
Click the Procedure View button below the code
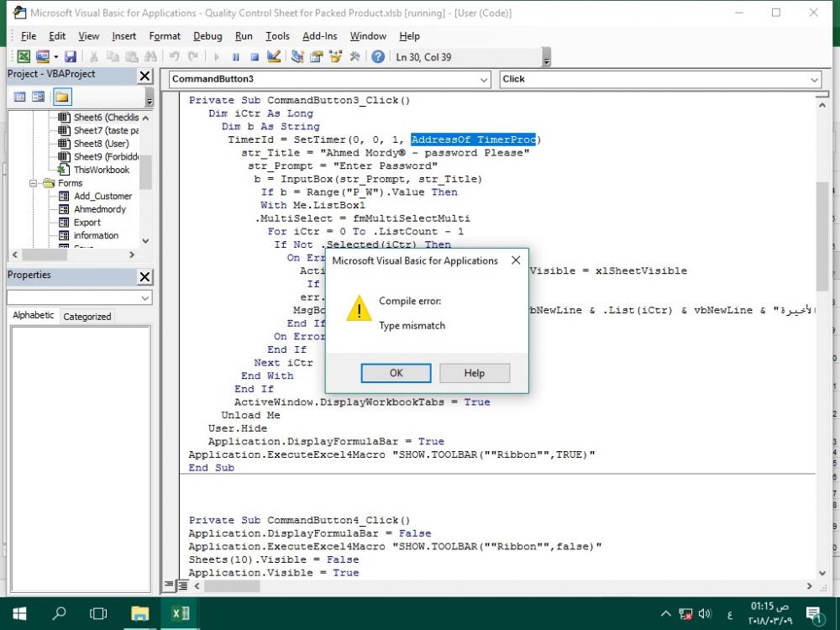pyautogui.click(x=170, y=585)
